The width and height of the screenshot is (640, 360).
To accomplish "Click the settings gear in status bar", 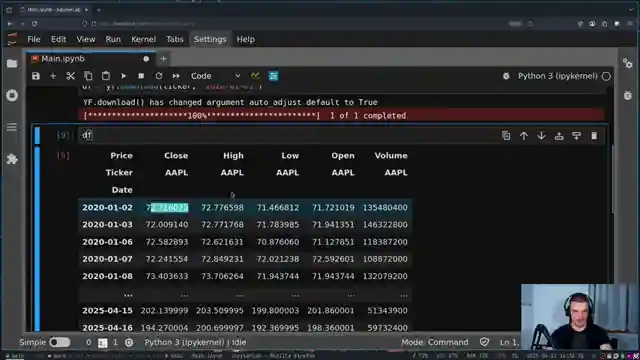I will [x=129, y=342].
